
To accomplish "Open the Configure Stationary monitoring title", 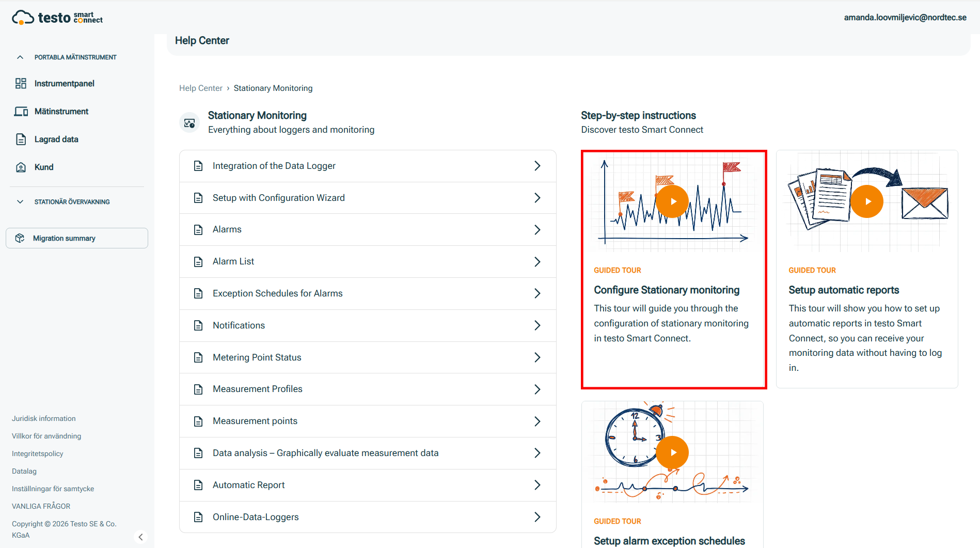I will coord(667,290).
